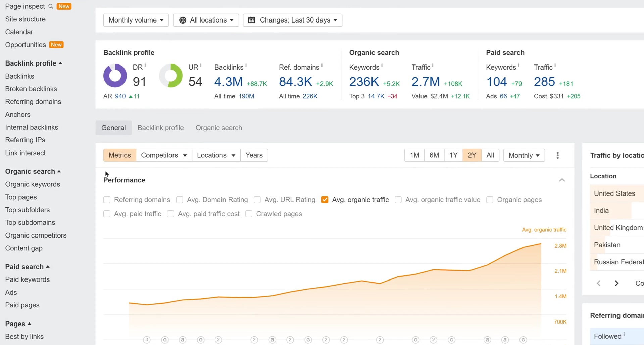644x345 pixels.
Task: Click the info icon beside Followed
Action: coord(624,334)
